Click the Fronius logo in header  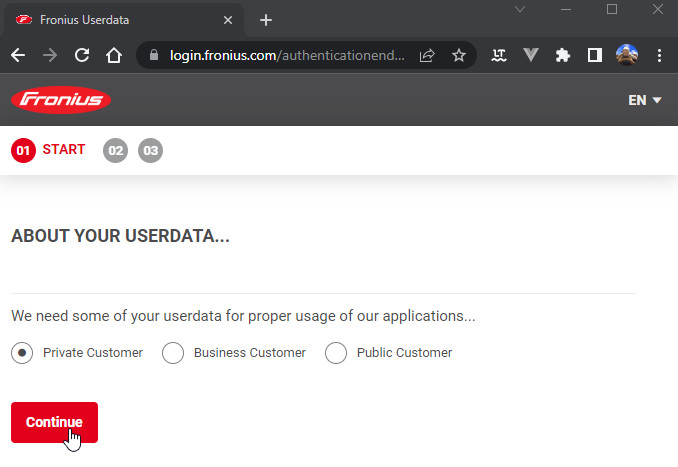click(x=61, y=100)
